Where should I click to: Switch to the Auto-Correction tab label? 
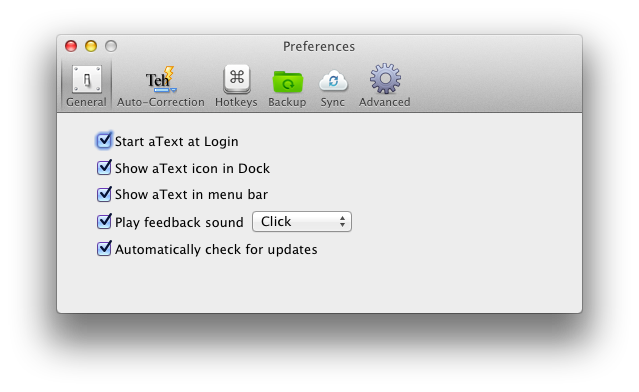(161, 102)
